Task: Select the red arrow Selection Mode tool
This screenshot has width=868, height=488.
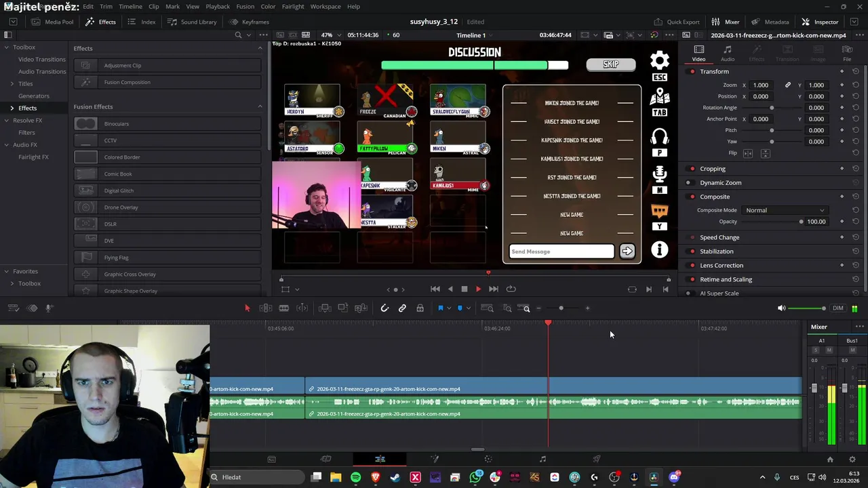Action: [x=247, y=308]
